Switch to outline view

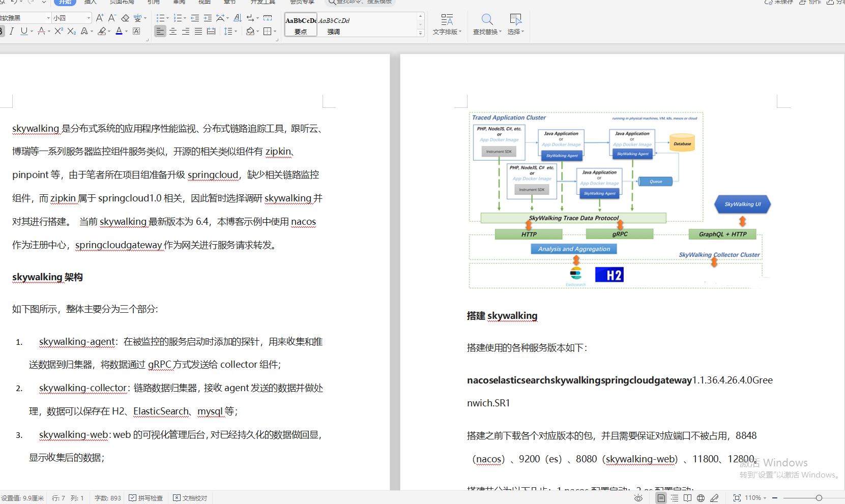tap(675, 498)
